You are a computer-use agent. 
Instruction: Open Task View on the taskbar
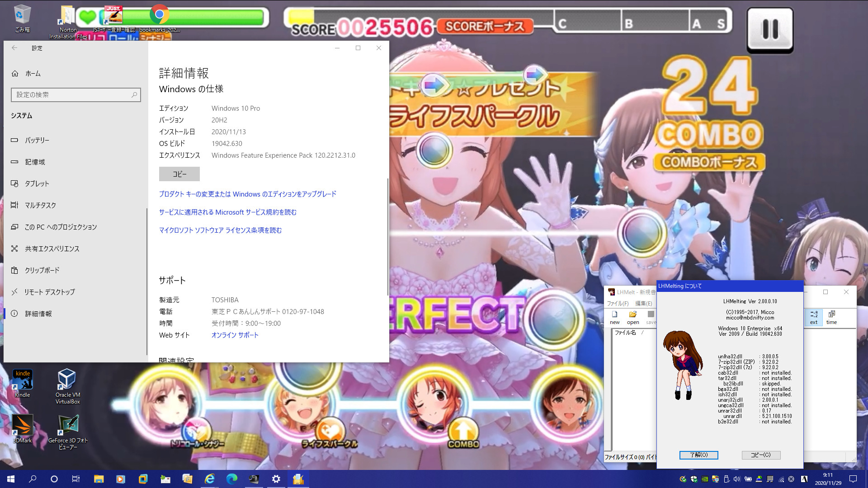pyautogui.click(x=76, y=479)
